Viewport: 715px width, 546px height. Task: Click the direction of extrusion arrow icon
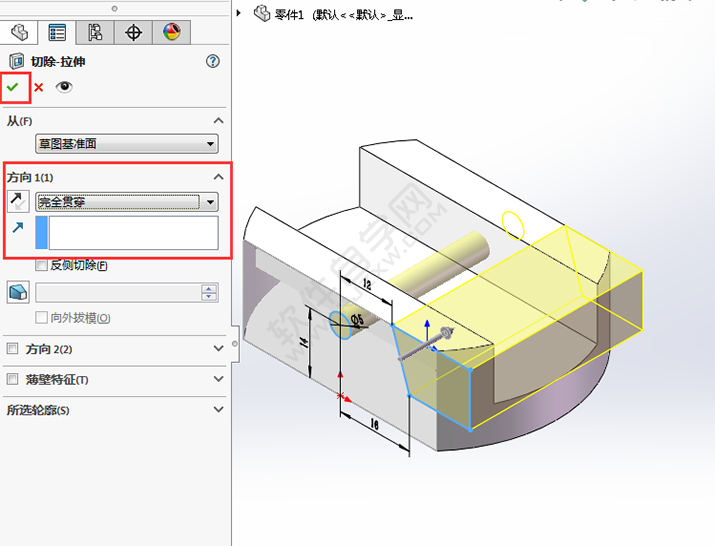pos(18,227)
